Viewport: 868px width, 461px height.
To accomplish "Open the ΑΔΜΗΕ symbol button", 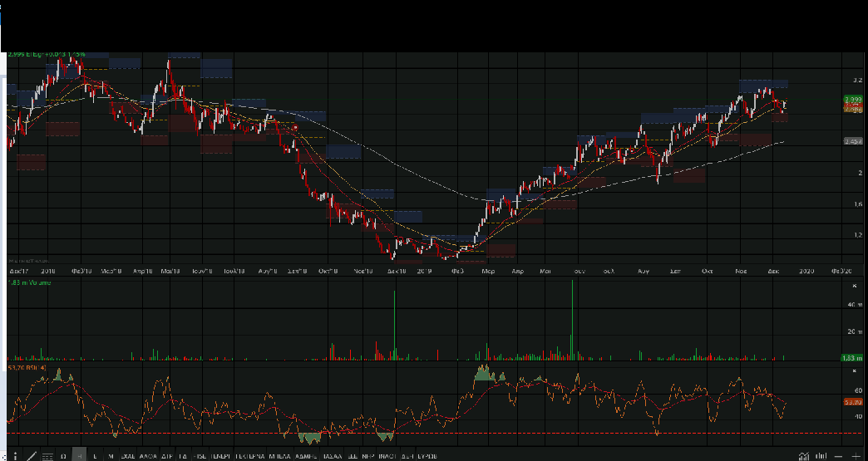I will [x=306, y=455].
